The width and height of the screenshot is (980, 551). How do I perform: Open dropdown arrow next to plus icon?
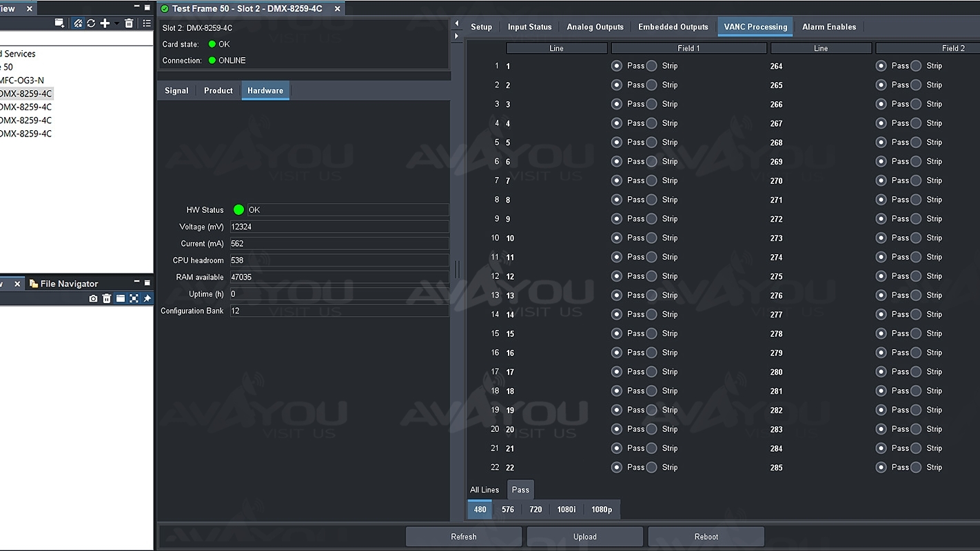[116, 23]
